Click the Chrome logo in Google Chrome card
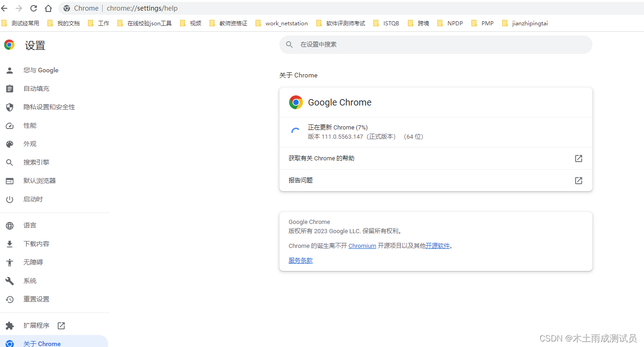644x347 pixels. click(296, 102)
